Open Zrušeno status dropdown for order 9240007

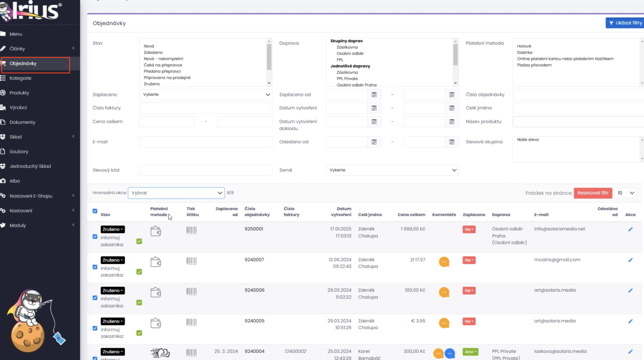click(x=113, y=260)
